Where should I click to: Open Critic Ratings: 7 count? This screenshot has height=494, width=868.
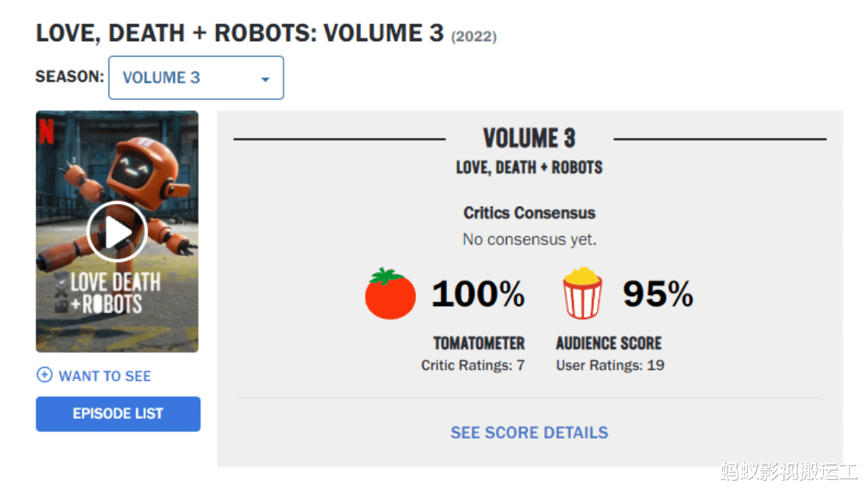[x=472, y=366]
